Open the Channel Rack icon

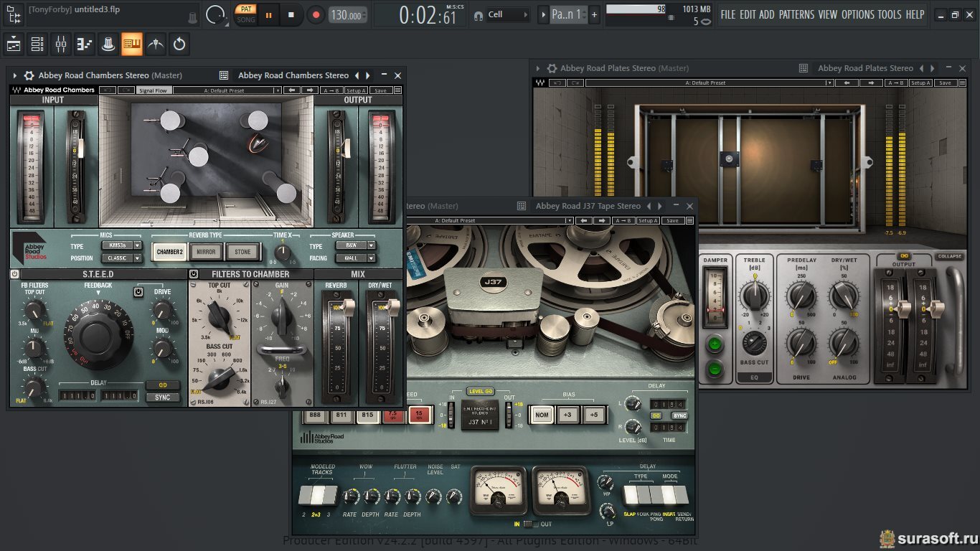point(37,44)
